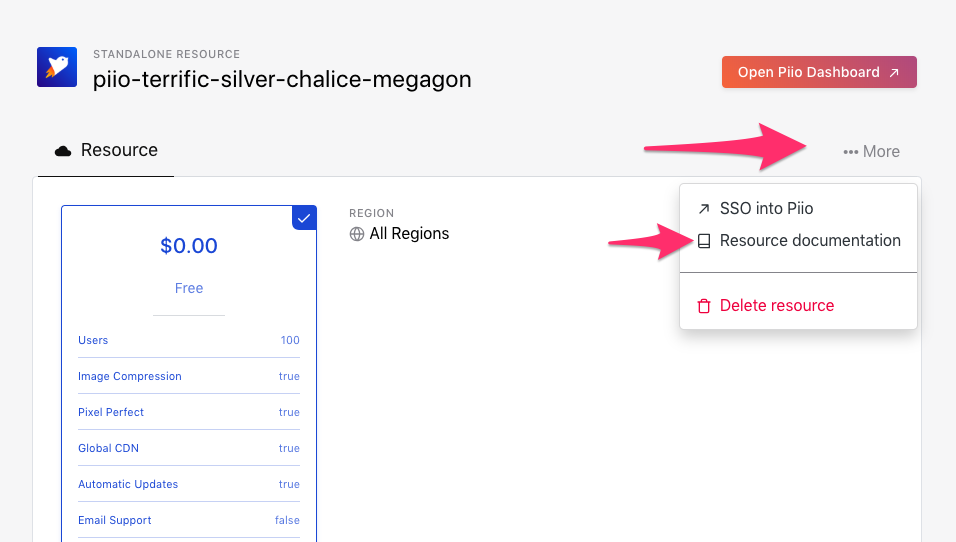
Task: Select Delete resource in the menu
Action: (776, 306)
